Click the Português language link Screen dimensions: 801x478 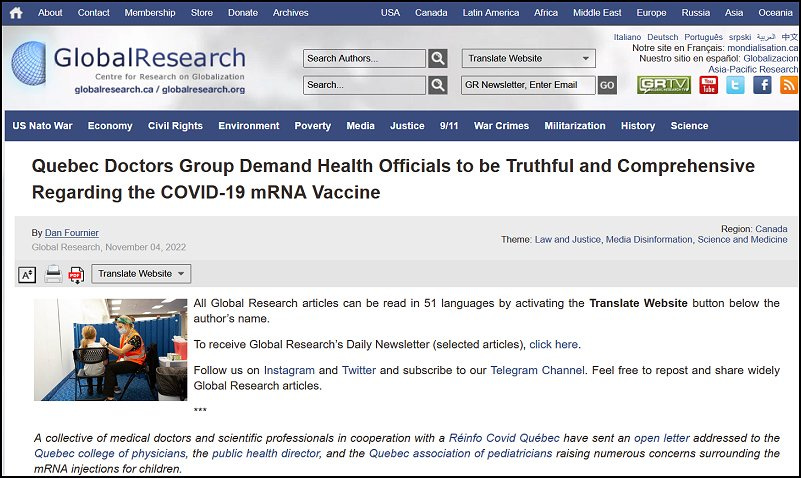[x=703, y=37]
